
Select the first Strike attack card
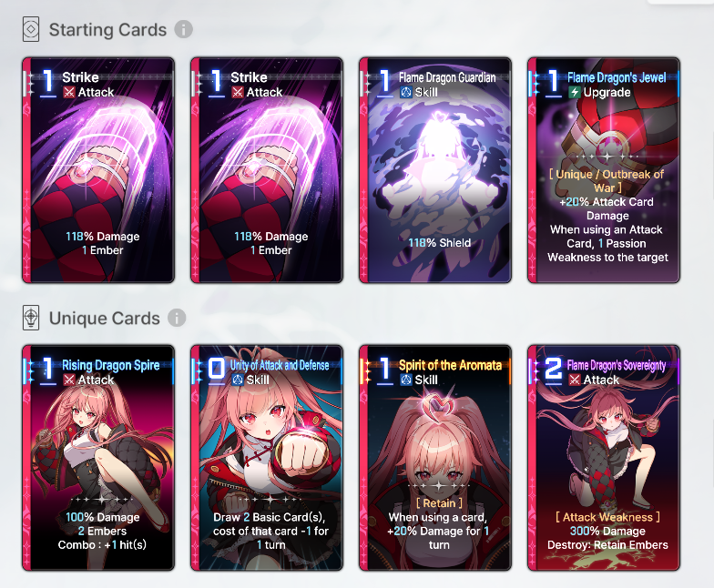click(98, 170)
